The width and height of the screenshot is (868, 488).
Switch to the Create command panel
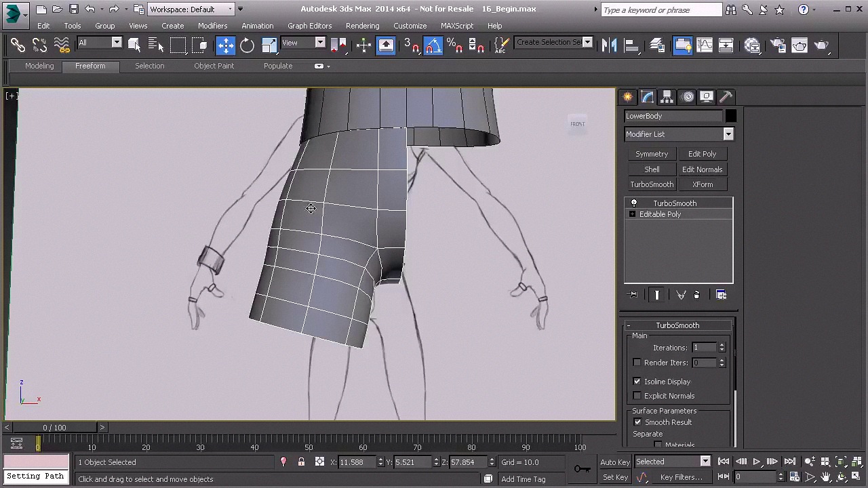pyautogui.click(x=628, y=97)
